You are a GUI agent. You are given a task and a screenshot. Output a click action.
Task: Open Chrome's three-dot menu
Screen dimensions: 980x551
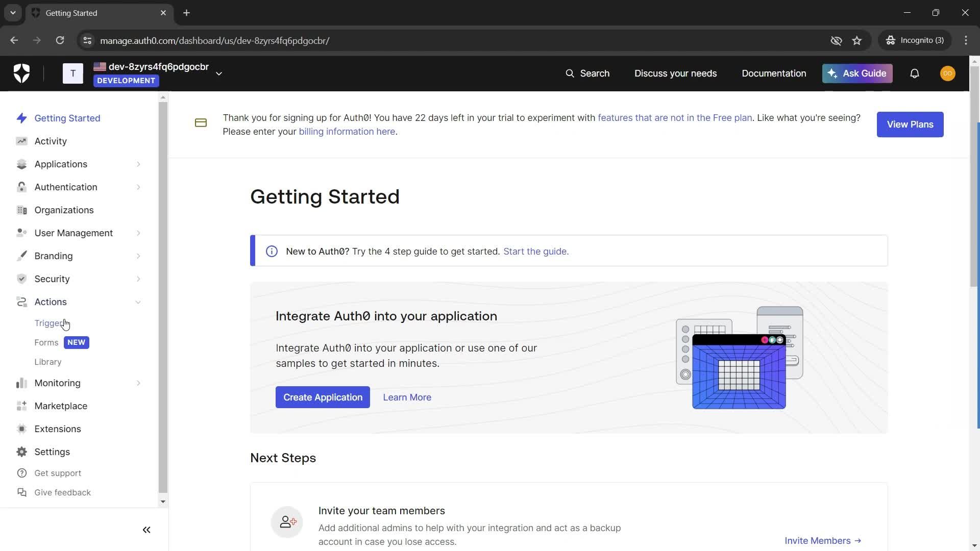(966, 40)
